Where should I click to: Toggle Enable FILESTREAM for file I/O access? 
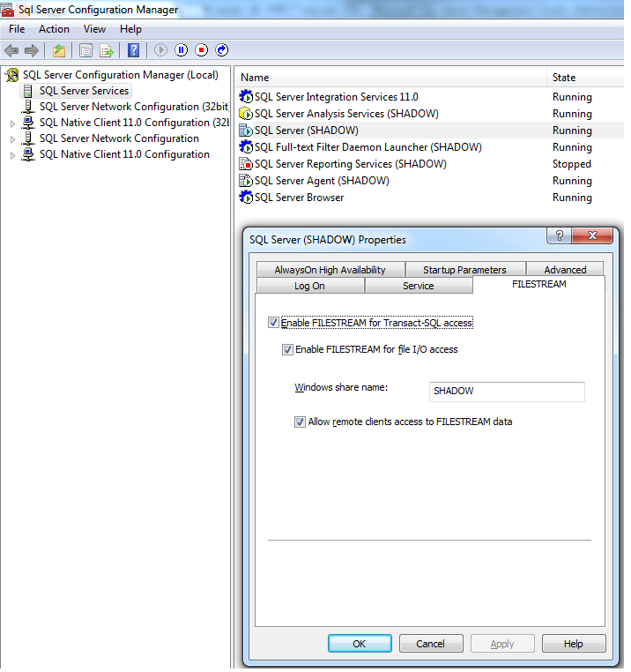coord(287,350)
